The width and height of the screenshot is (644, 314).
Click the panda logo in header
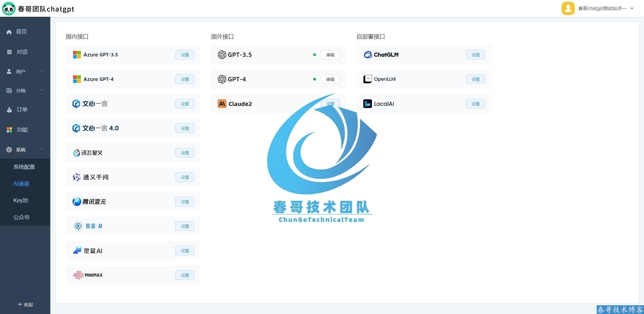(9, 9)
